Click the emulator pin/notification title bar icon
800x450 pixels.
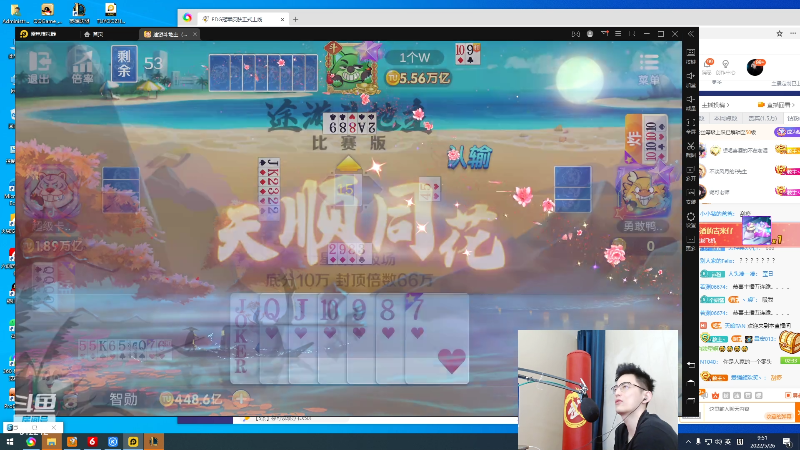click(605, 34)
